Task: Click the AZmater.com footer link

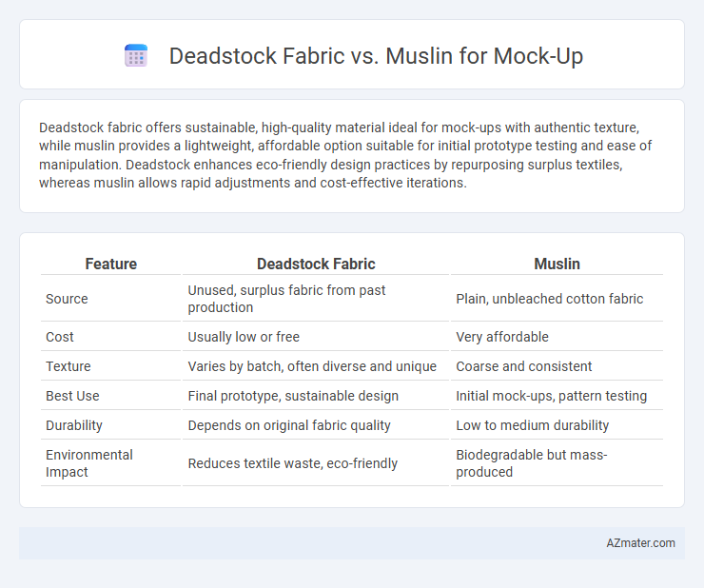Action: [x=640, y=543]
